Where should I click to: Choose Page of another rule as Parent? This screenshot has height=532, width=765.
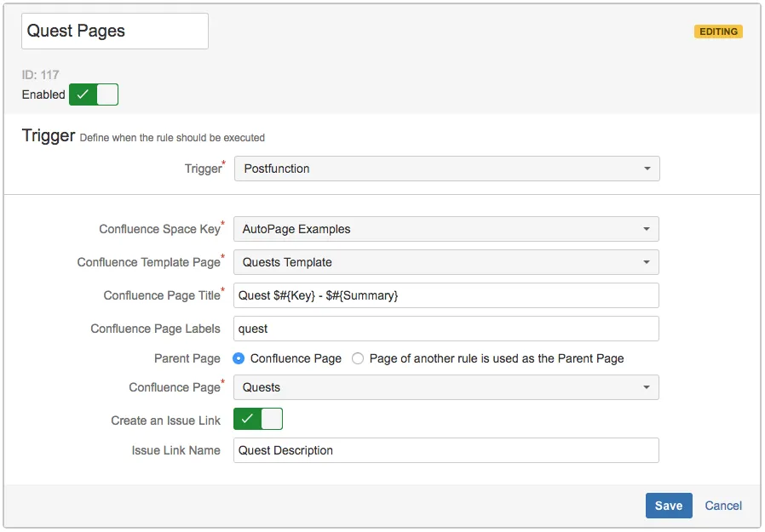[359, 358]
